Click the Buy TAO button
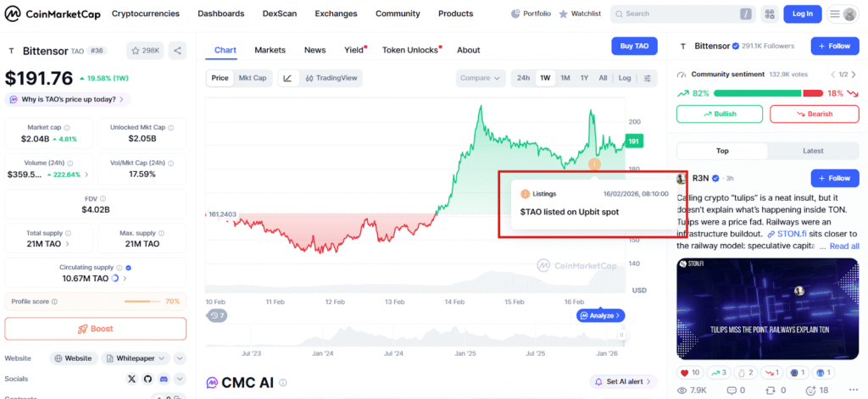 [634, 47]
